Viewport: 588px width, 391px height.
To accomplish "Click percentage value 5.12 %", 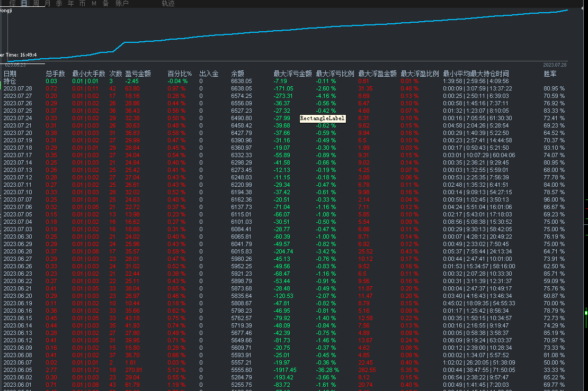I will point(176,370).
